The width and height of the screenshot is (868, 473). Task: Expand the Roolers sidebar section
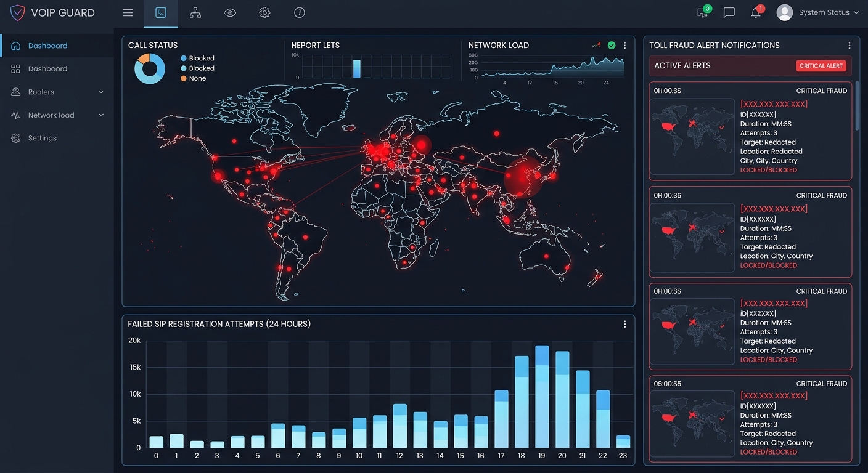(57, 92)
